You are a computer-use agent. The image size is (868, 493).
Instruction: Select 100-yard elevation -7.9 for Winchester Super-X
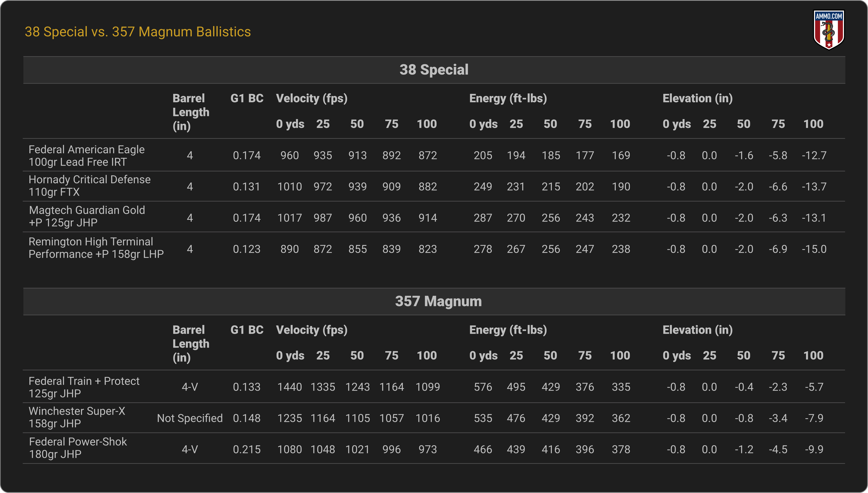[814, 418]
